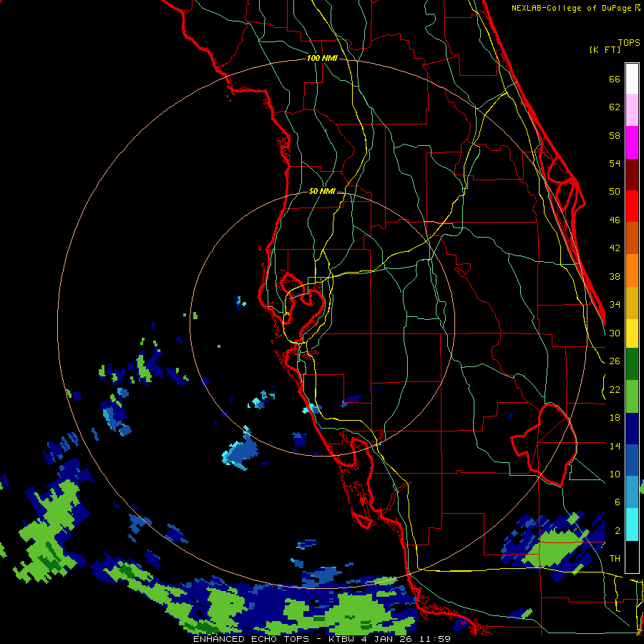This screenshot has height=644, width=644.
Task: Pick the light blue legend swatch
Action: coord(632,492)
